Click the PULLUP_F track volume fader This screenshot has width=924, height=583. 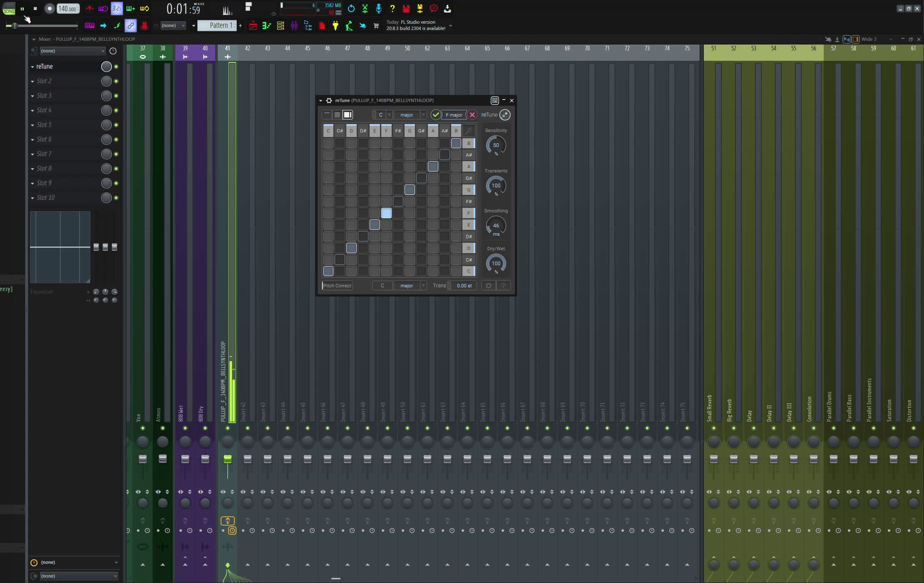227,459
